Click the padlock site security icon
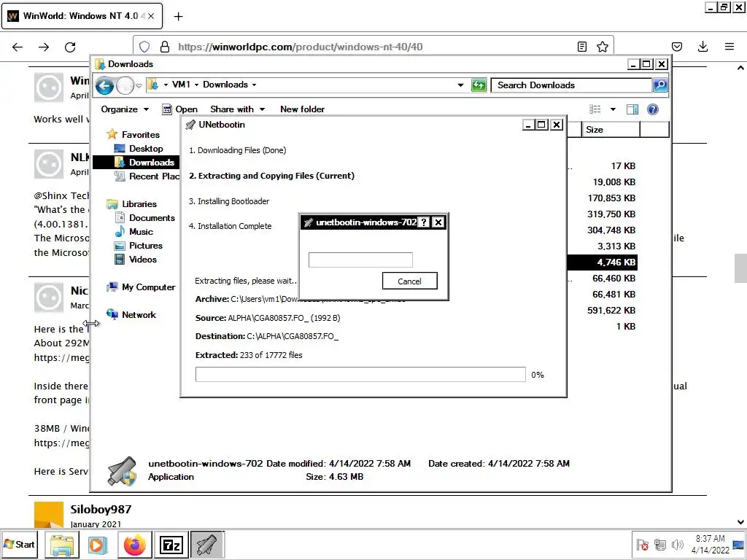747x560 pixels. (x=165, y=47)
